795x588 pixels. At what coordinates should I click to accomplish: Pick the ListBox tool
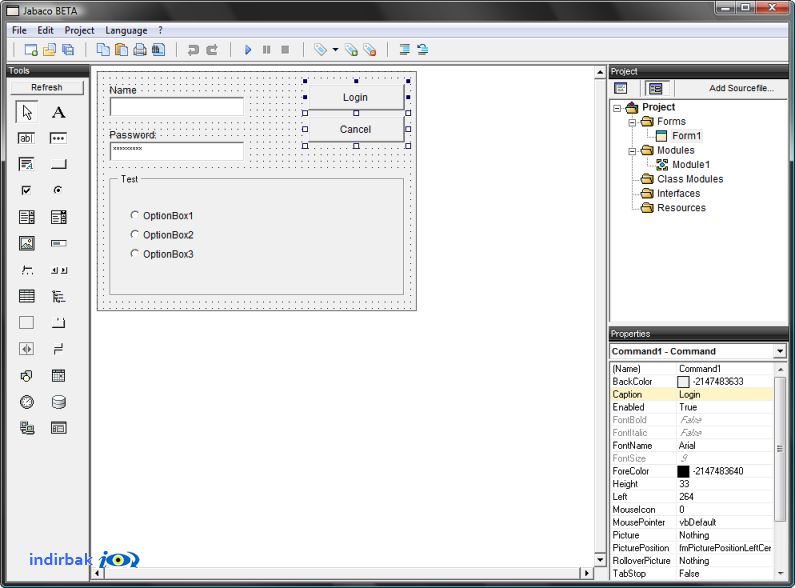[x=26, y=217]
